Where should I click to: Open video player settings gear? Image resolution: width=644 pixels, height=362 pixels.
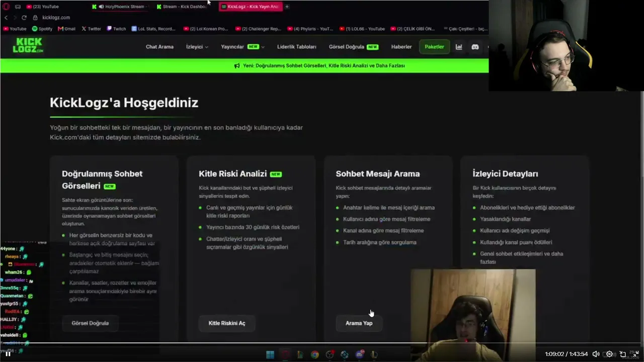coord(609,354)
